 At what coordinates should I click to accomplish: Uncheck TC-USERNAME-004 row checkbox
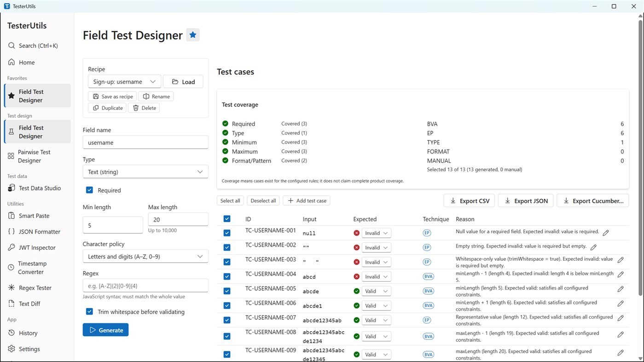click(227, 276)
